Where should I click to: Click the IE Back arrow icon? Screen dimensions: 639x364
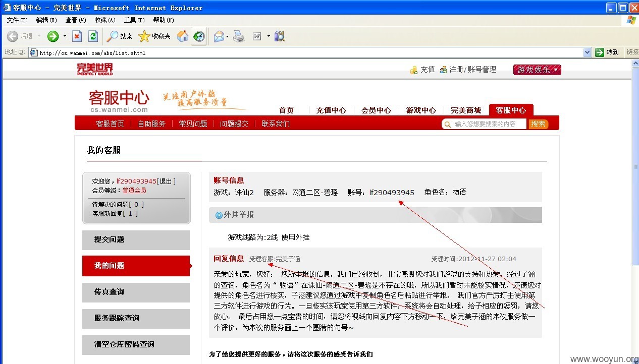(x=13, y=36)
